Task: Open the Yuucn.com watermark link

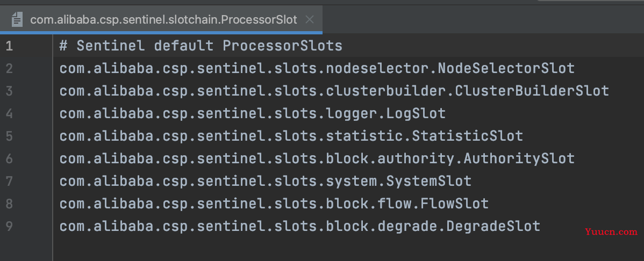Action: [611, 232]
